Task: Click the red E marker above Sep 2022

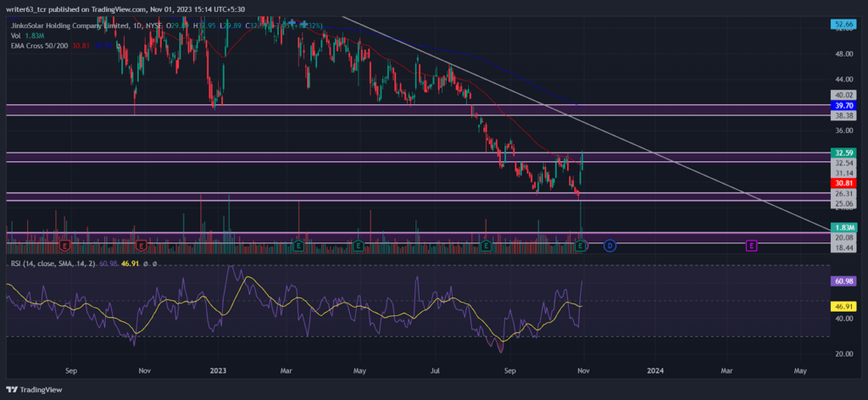Action: pos(65,245)
